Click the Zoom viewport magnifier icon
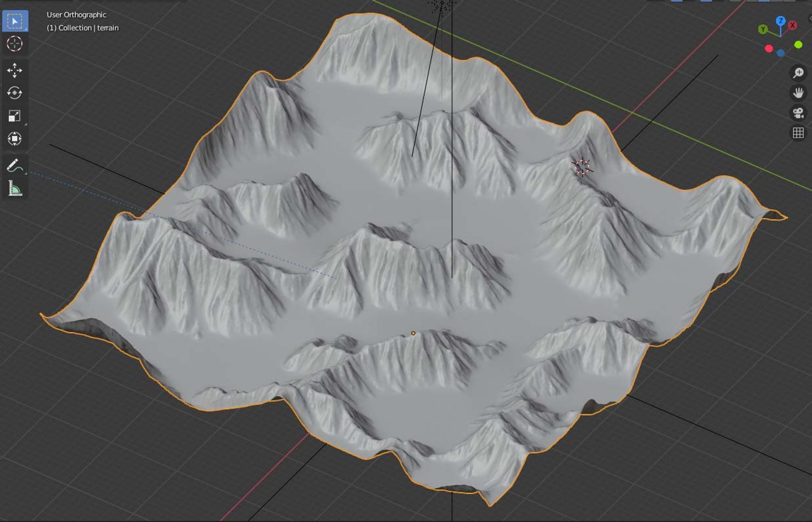Screen dimensions: 812x522 (x=798, y=73)
